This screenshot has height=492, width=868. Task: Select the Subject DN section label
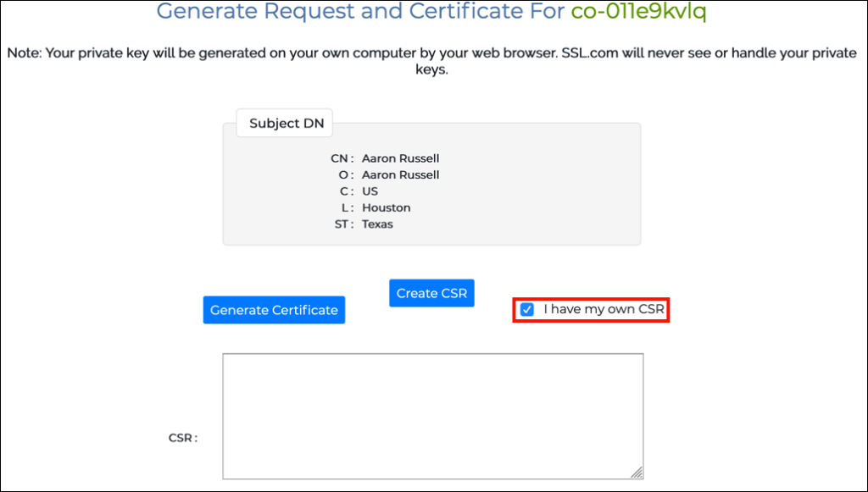click(x=284, y=122)
